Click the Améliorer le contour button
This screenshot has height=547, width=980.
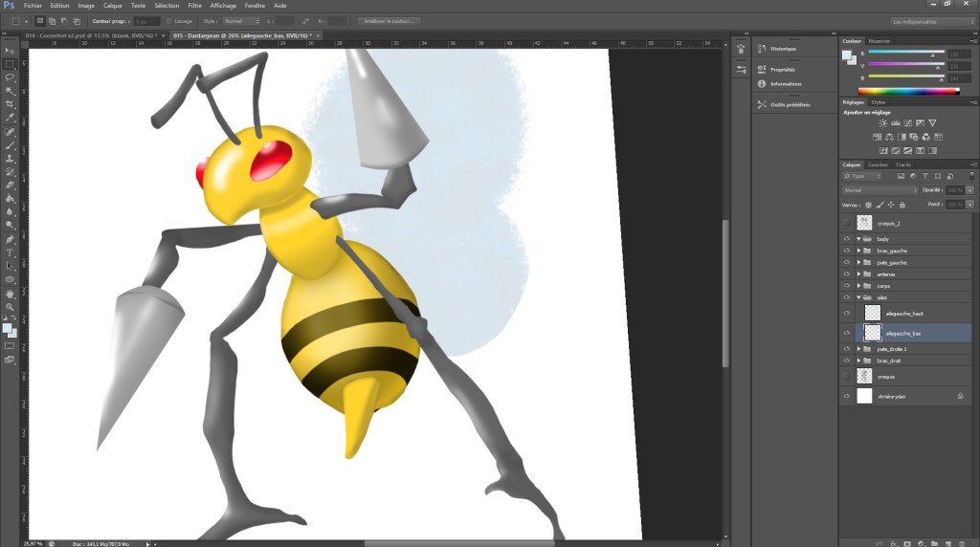389,20
